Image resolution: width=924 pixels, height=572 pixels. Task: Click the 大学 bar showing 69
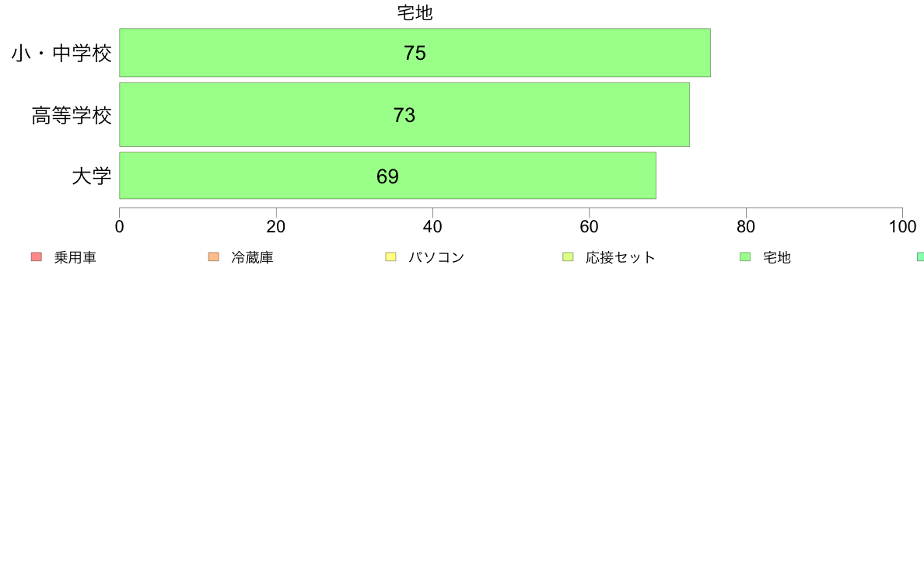click(388, 176)
